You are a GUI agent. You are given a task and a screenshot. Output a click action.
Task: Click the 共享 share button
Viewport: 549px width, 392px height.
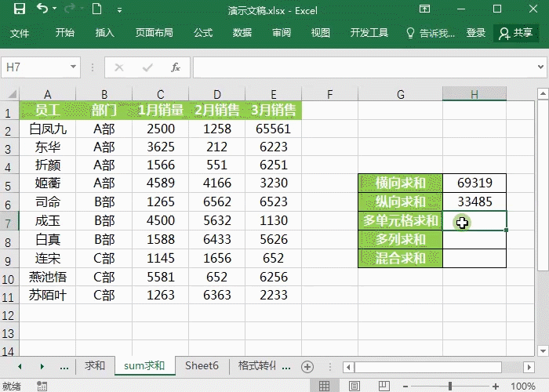516,33
